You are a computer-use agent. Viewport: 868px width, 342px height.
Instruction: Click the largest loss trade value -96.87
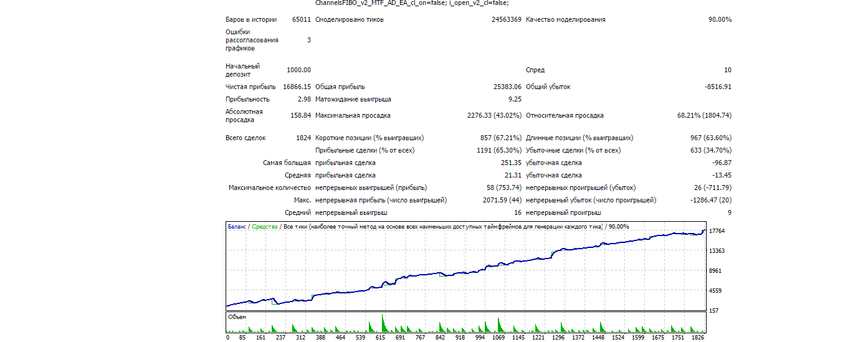pos(722,163)
